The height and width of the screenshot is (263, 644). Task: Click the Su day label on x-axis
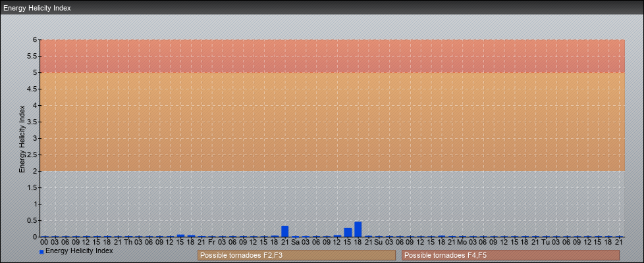point(379,242)
